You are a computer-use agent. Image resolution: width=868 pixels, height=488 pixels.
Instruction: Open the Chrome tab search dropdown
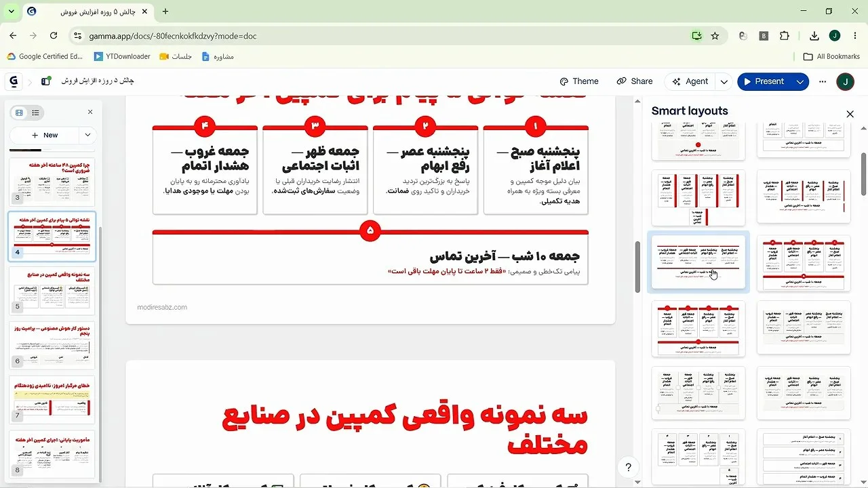click(x=12, y=12)
